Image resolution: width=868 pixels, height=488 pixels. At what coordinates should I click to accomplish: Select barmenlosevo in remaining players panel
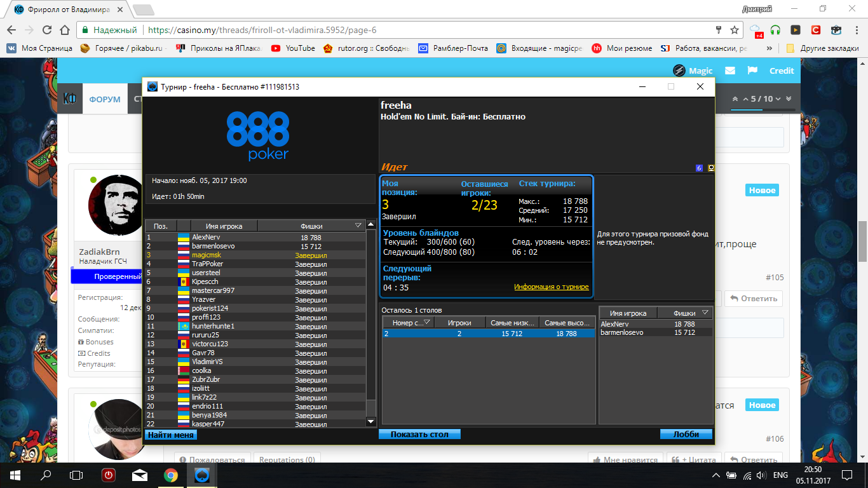(656, 332)
